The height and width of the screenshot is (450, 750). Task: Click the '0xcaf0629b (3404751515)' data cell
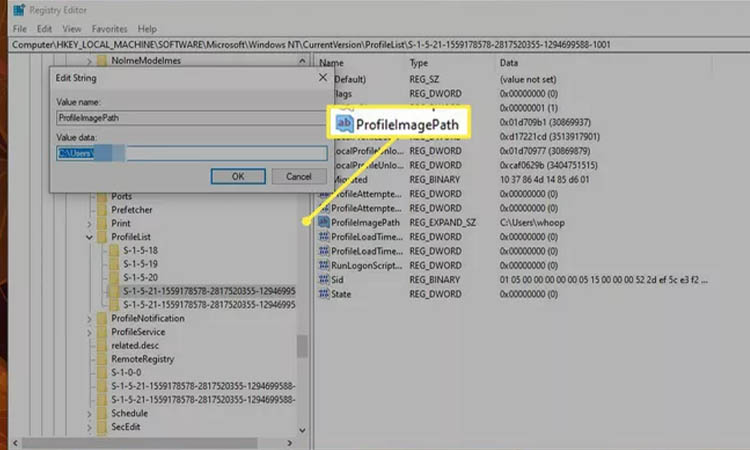click(x=549, y=165)
